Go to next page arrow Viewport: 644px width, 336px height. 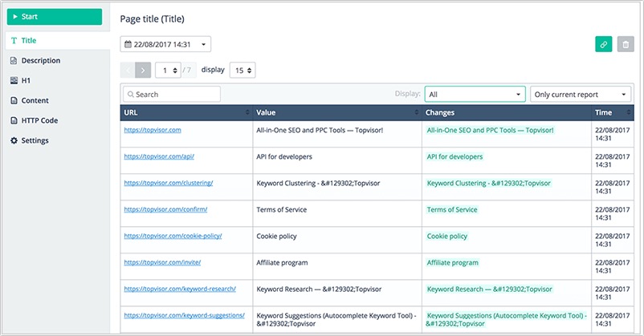[x=143, y=71]
